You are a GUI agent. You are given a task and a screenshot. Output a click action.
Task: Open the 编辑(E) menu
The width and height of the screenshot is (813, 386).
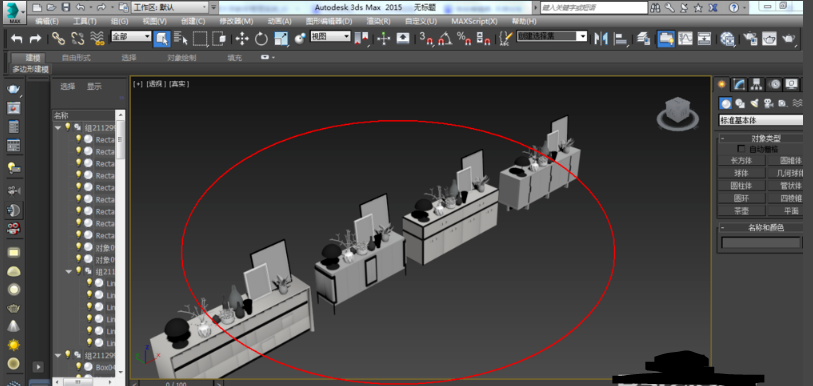point(47,21)
